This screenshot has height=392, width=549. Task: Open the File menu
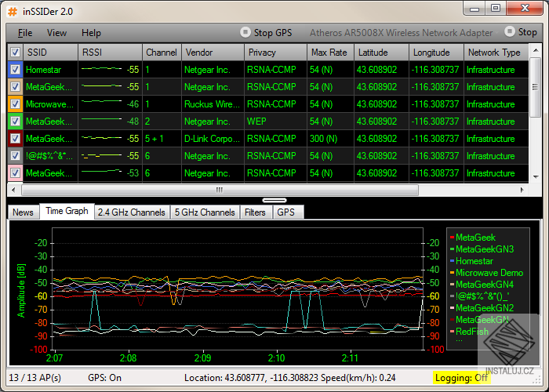tap(25, 33)
